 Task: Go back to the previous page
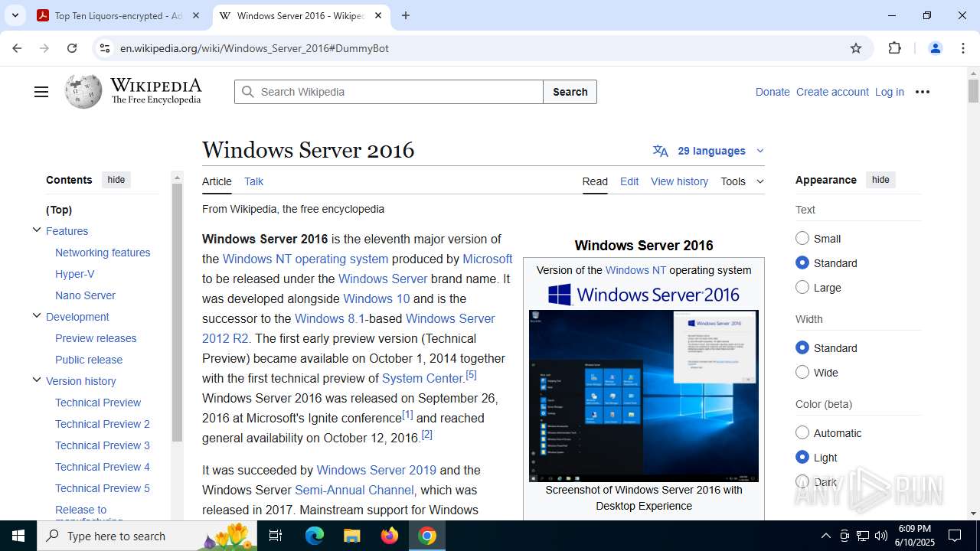[x=17, y=48]
